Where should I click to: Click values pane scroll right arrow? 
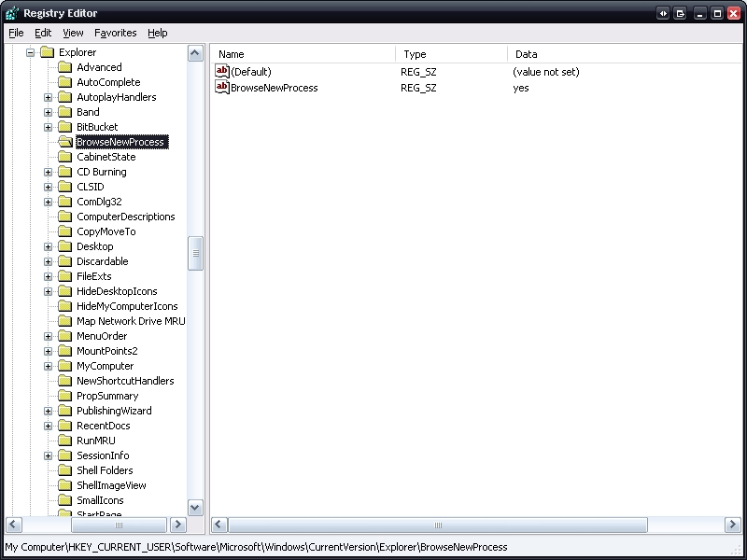click(x=733, y=525)
